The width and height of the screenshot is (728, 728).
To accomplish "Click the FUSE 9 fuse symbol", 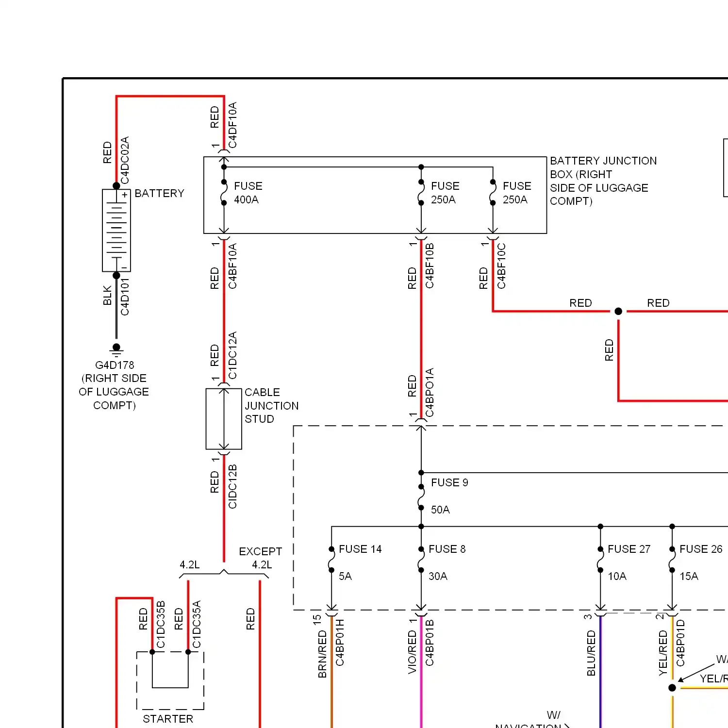I will click(x=421, y=497).
